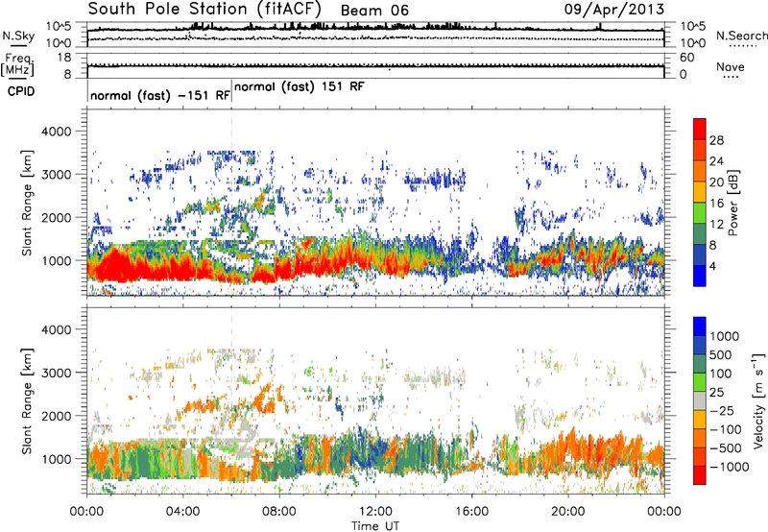Screen dimensions: 768x532
Task: Click the 20:00 time tick label
Action: [567, 512]
